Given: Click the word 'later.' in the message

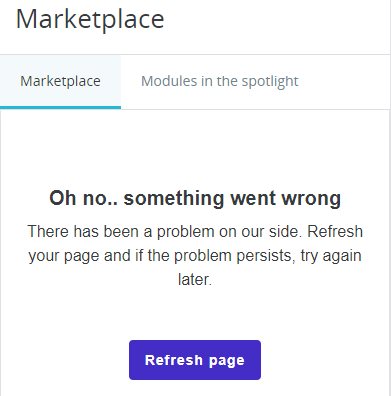Looking at the screenshot, I should tap(195, 279).
